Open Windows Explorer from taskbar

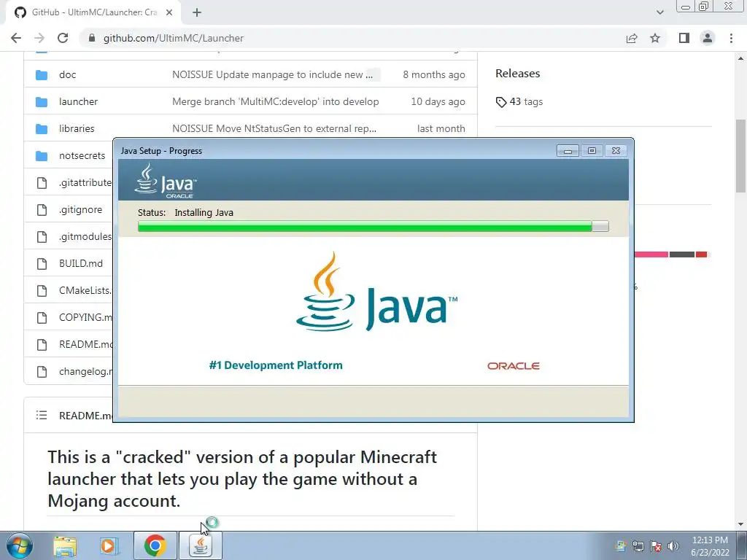(x=65, y=545)
